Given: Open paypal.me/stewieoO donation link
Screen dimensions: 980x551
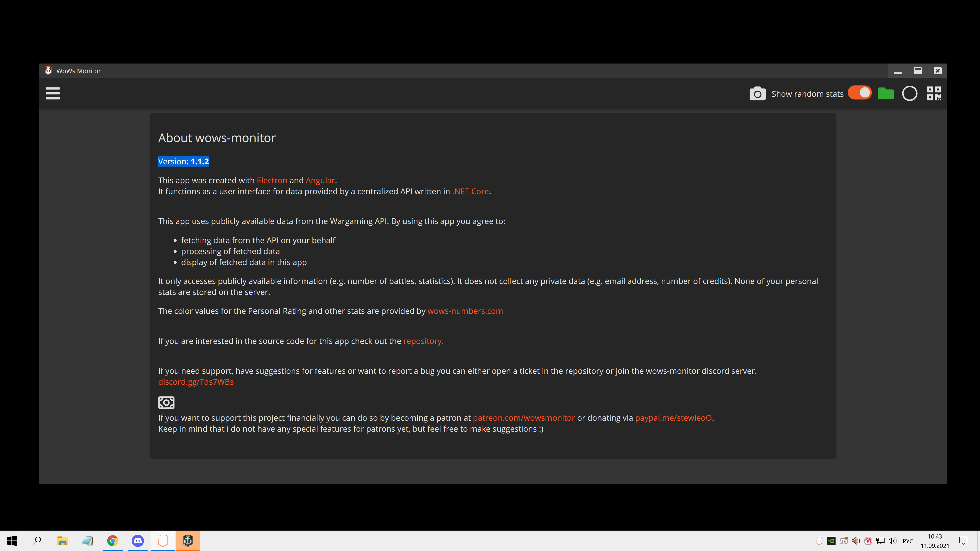Looking at the screenshot, I should pyautogui.click(x=673, y=418).
